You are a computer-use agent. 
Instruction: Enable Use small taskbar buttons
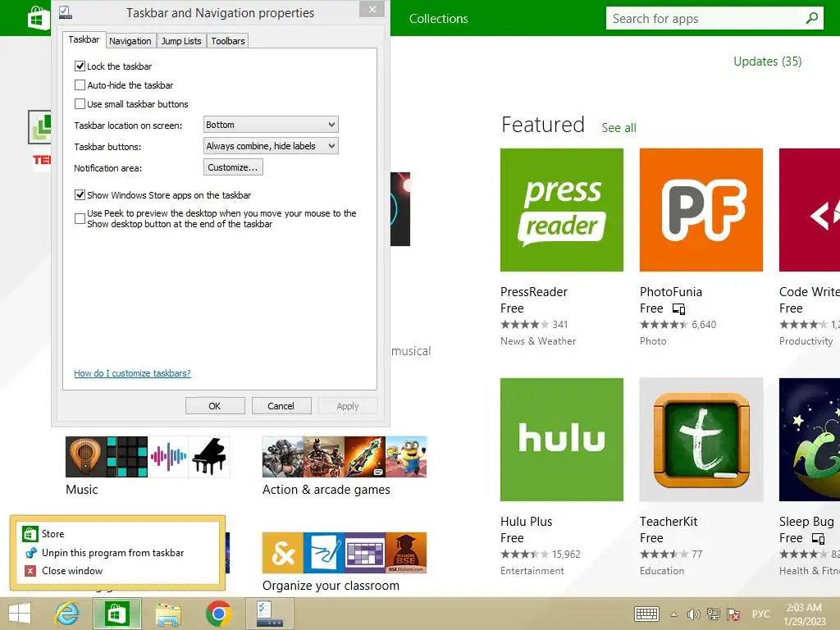[x=80, y=104]
